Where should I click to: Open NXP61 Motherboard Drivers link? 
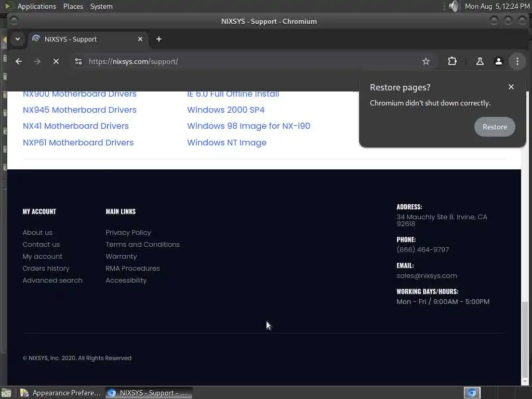click(78, 142)
